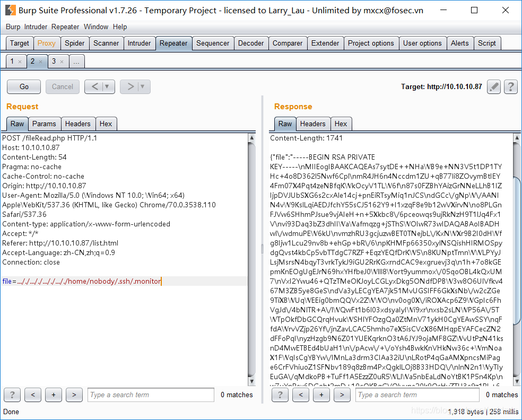This screenshot has height=420, width=522.
Task: Select request Headers tab
Action: [x=78, y=124]
